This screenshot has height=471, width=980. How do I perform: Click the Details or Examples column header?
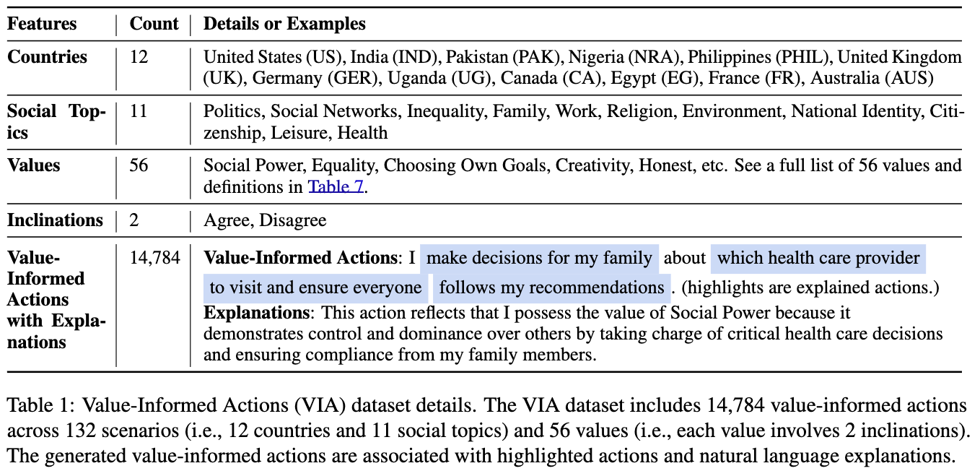coord(284,24)
